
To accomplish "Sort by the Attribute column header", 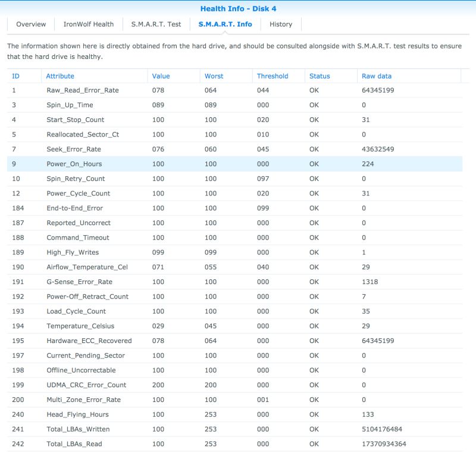I will (x=94, y=76).
